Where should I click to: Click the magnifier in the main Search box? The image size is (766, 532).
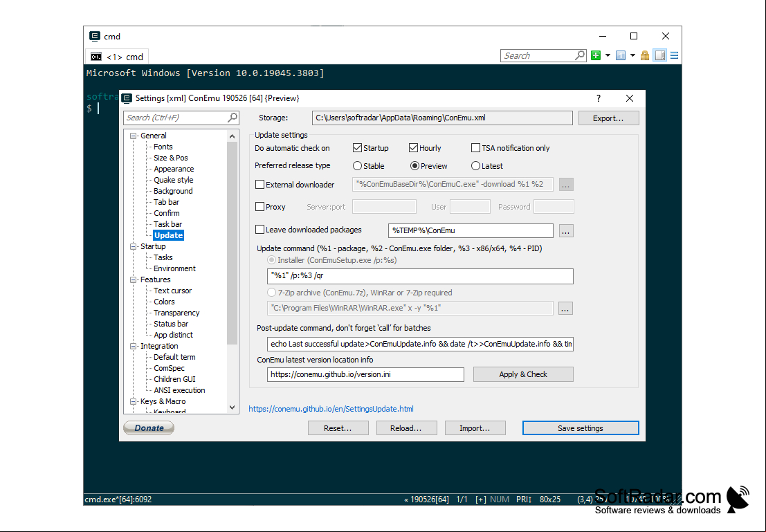pyautogui.click(x=580, y=55)
